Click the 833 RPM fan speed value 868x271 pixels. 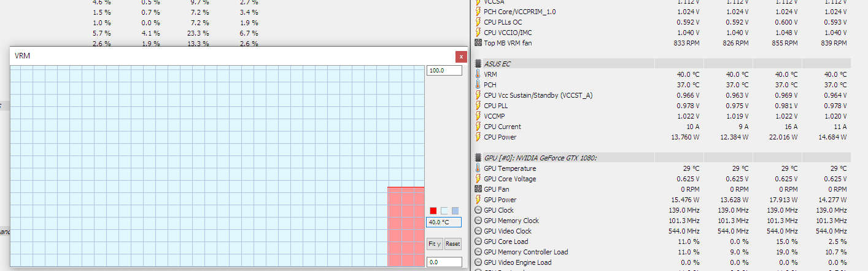[686, 43]
